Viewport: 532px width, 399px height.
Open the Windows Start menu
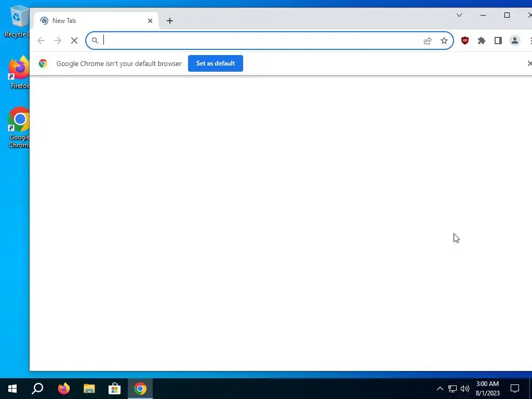(12, 389)
